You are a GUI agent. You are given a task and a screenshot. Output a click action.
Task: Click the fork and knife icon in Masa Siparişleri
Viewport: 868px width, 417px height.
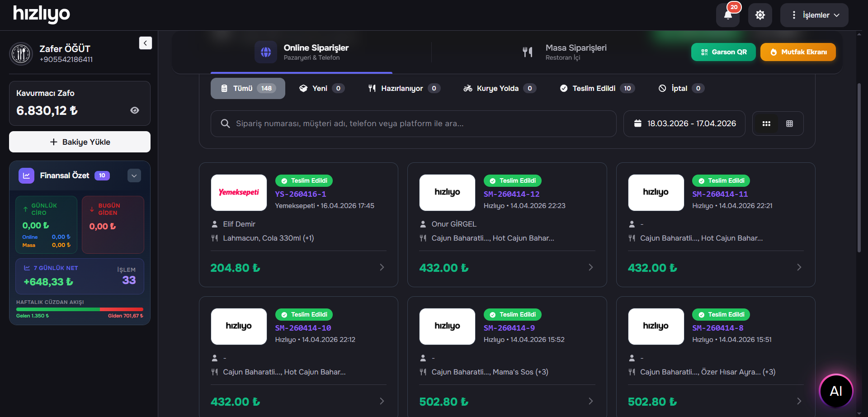pyautogui.click(x=528, y=52)
